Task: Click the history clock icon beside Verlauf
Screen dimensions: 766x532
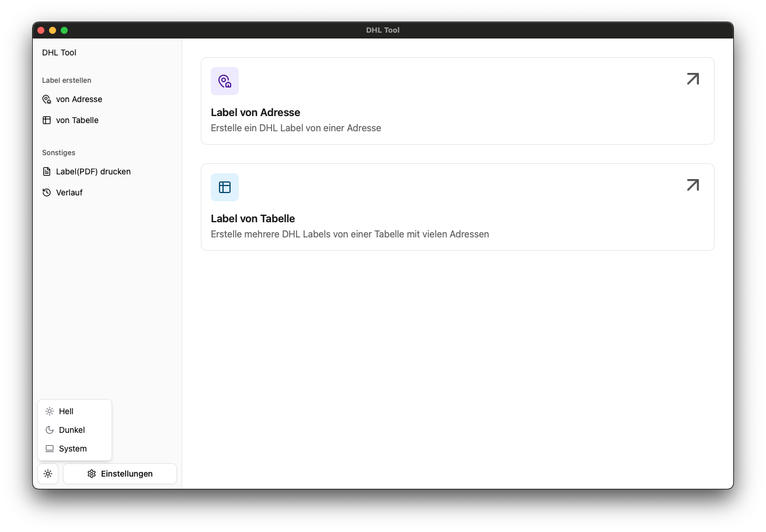Action: [x=47, y=192]
